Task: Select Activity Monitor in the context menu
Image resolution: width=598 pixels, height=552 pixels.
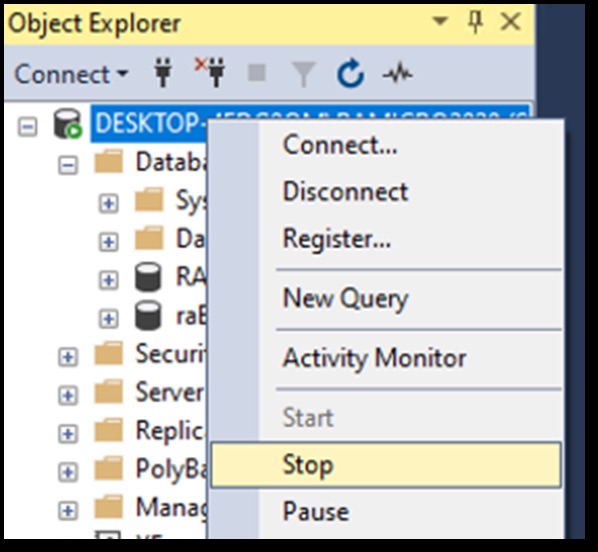Action: pos(374,358)
